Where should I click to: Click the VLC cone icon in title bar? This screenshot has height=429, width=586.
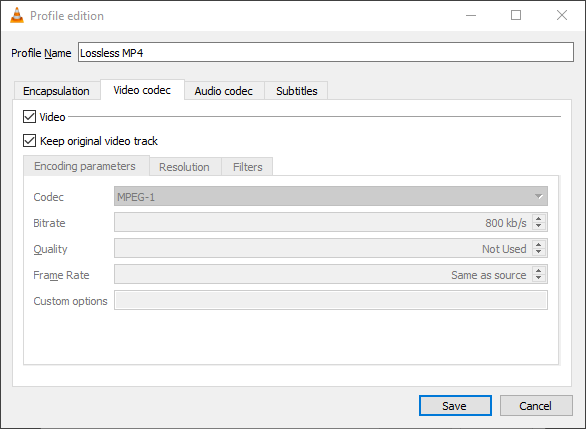pyautogui.click(x=17, y=15)
